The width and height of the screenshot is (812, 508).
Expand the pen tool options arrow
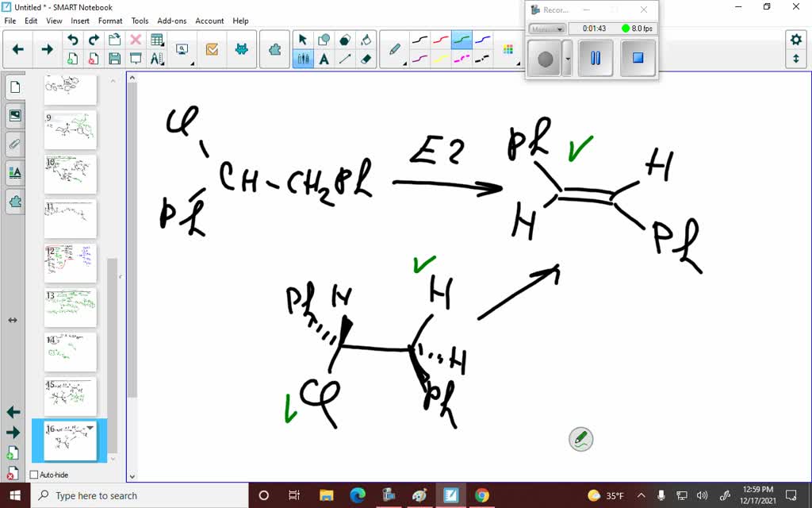[x=404, y=63]
